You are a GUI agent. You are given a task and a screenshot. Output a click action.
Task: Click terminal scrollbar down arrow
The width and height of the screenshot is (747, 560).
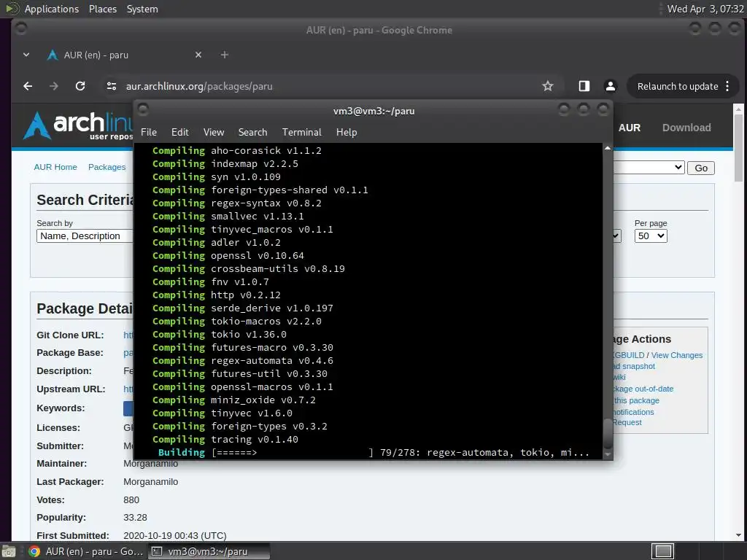[x=608, y=454]
